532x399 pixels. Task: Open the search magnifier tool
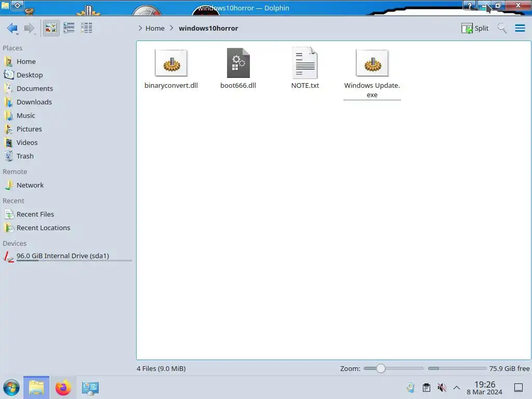click(502, 28)
